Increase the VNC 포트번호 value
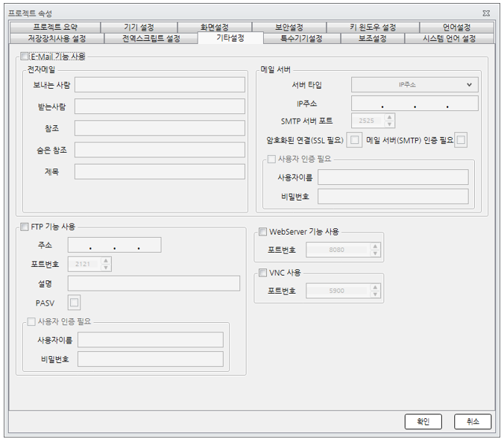The image size is (504, 442). [x=375, y=287]
